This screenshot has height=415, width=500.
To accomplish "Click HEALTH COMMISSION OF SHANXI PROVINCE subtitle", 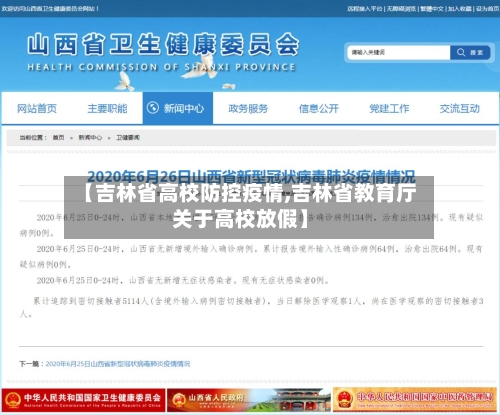I will tap(161, 67).
